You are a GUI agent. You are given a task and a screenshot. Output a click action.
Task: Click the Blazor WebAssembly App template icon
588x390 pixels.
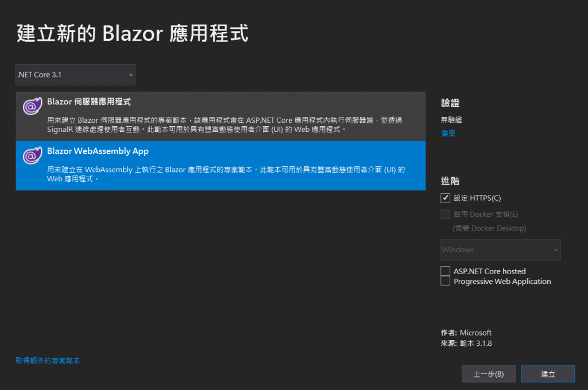32,155
